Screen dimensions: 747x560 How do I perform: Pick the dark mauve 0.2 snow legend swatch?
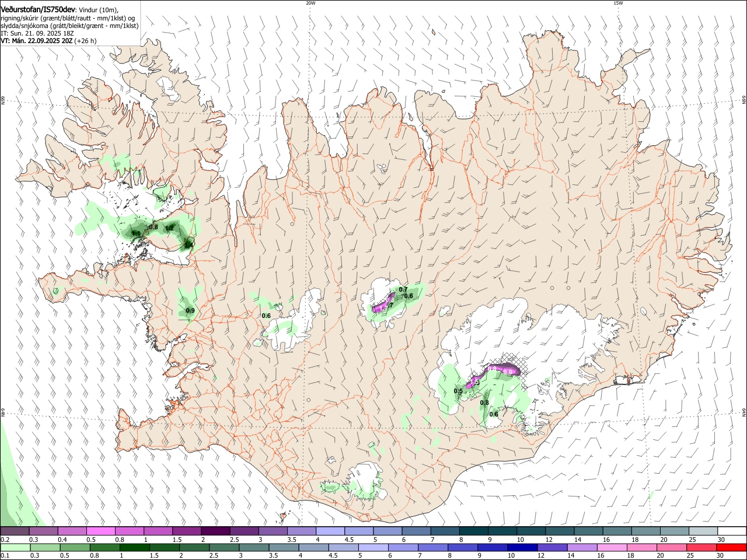click(15, 531)
